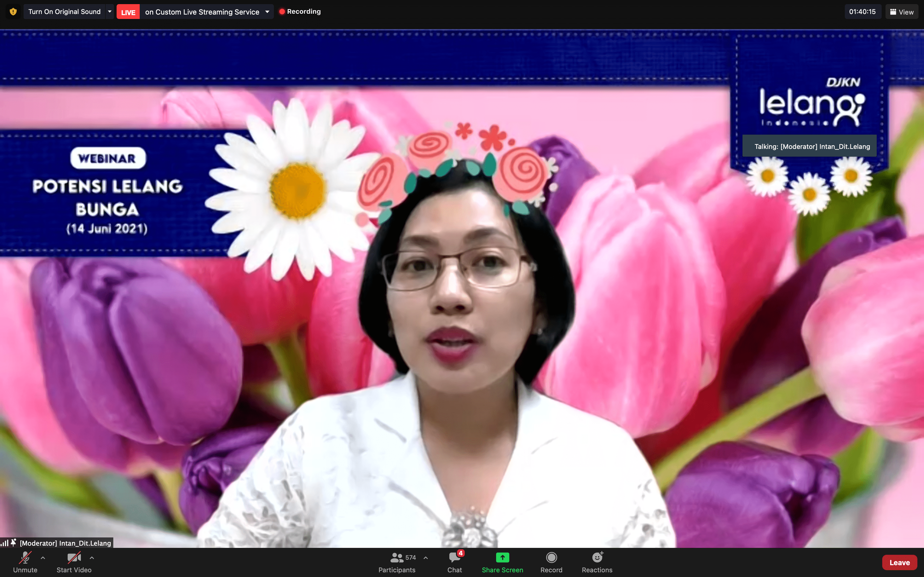This screenshot has height=577, width=924.
Task: Click the red LIVE indicator badge
Action: (x=128, y=12)
